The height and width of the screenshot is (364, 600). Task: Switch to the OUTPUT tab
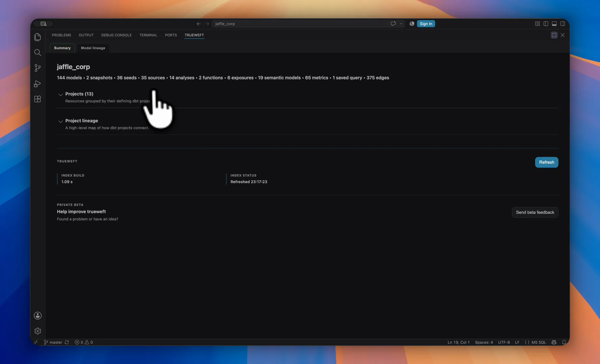(x=86, y=35)
